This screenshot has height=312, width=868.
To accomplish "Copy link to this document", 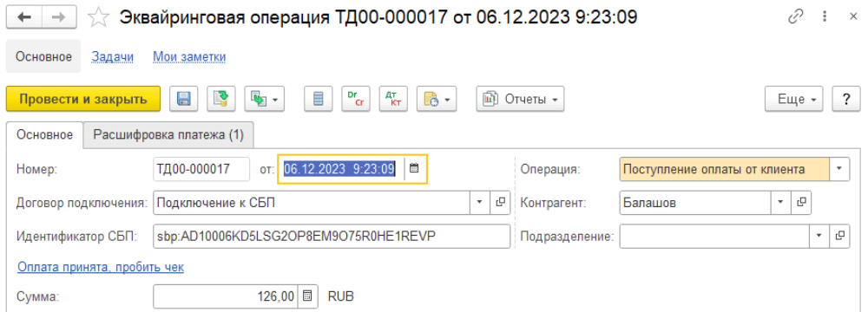I will coord(795,17).
